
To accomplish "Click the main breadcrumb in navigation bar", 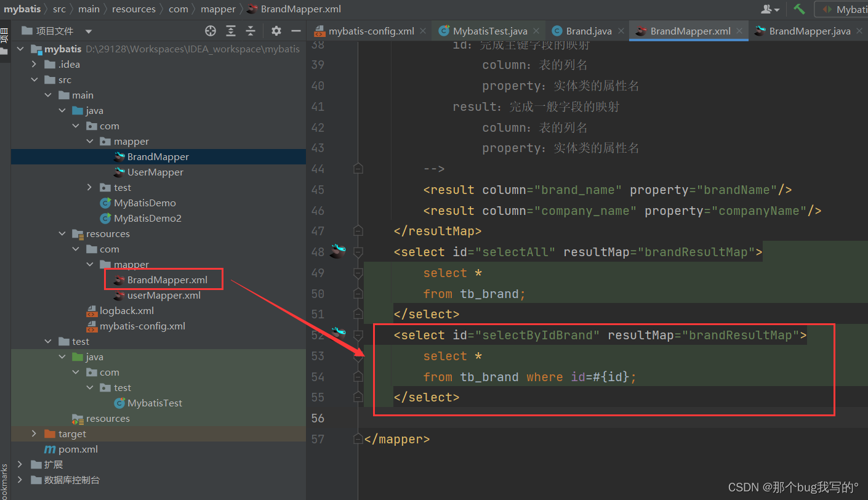I will tap(89, 9).
